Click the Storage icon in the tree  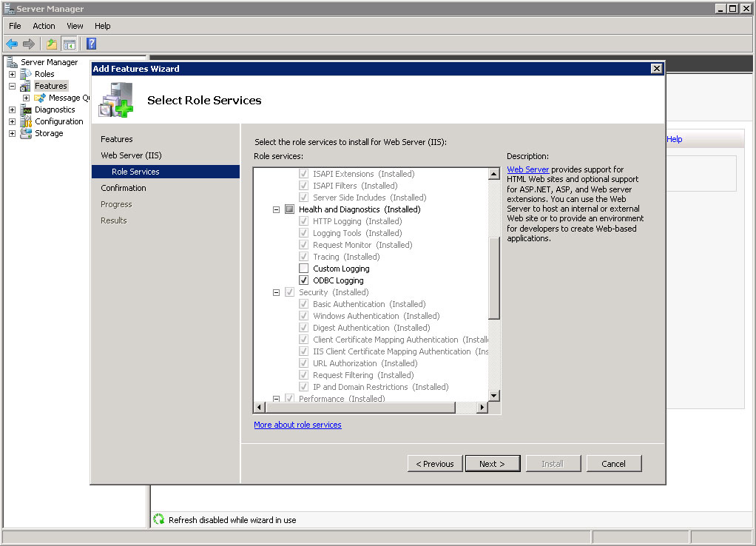(26, 133)
